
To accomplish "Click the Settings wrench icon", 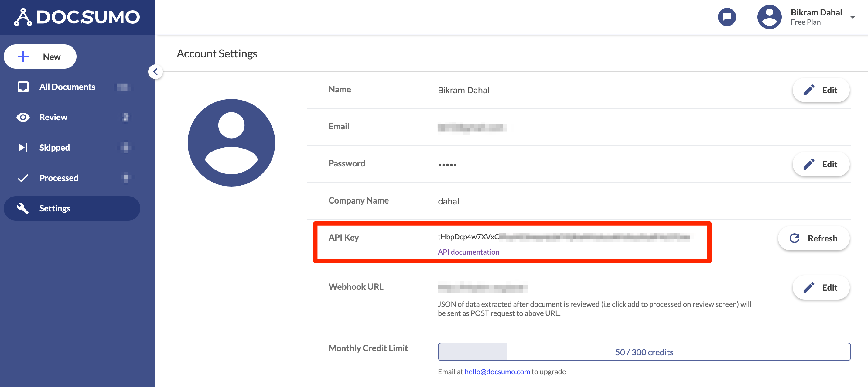I will (23, 208).
